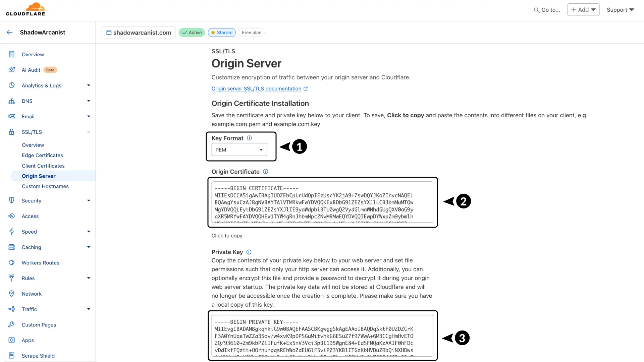The height and width of the screenshot is (362, 644).
Task: Click the Workers Routes sidebar icon
Action: pos(12,262)
